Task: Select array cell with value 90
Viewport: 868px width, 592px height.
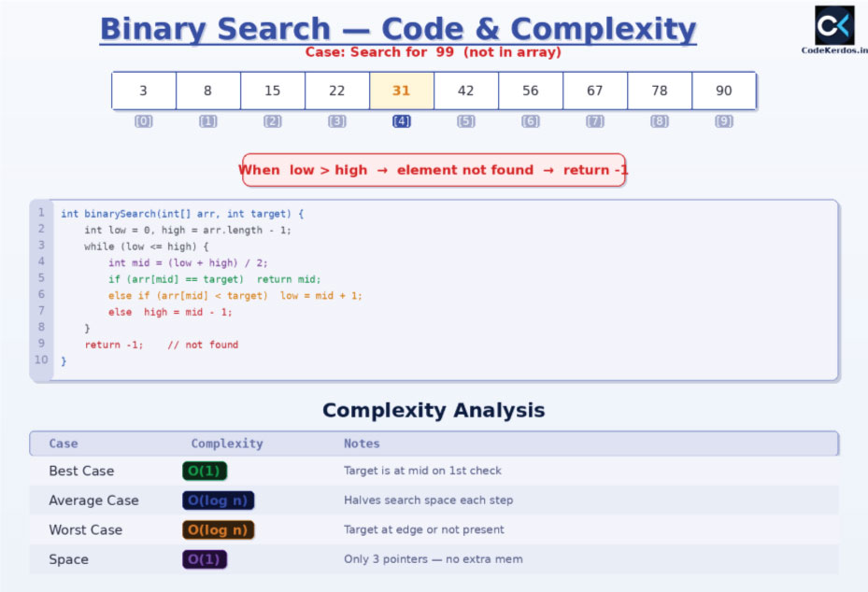Action: pos(723,91)
